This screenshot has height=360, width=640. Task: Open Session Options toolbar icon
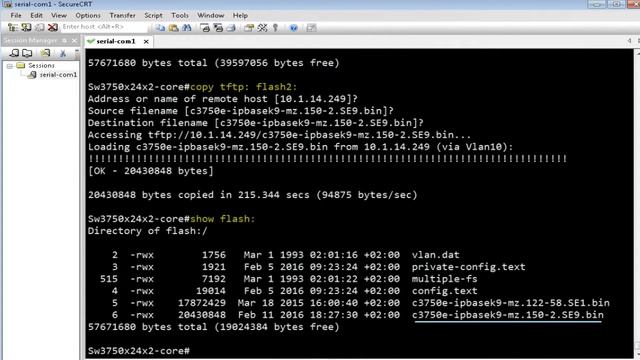(x=249, y=27)
